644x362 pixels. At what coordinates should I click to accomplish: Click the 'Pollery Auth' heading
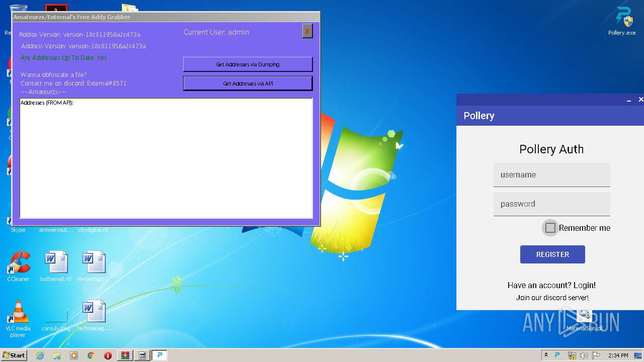click(551, 149)
